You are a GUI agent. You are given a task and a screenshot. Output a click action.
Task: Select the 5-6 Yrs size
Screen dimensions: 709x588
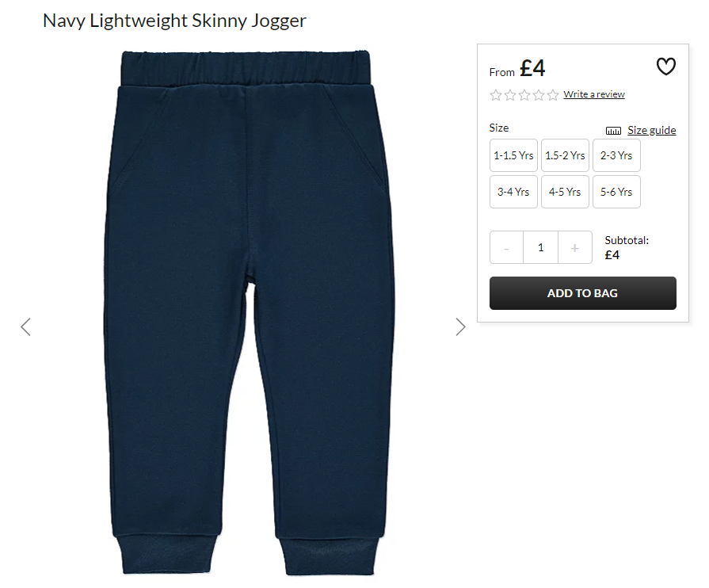click(617, 192)
